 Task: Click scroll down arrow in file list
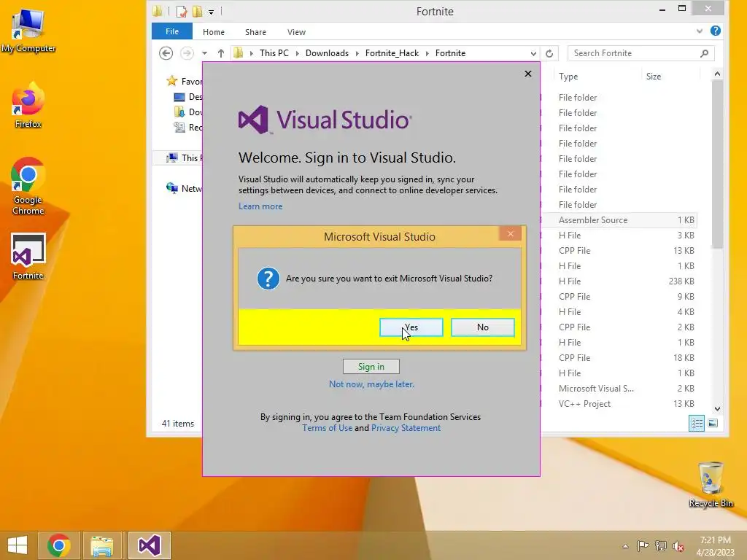coord(717,408)
